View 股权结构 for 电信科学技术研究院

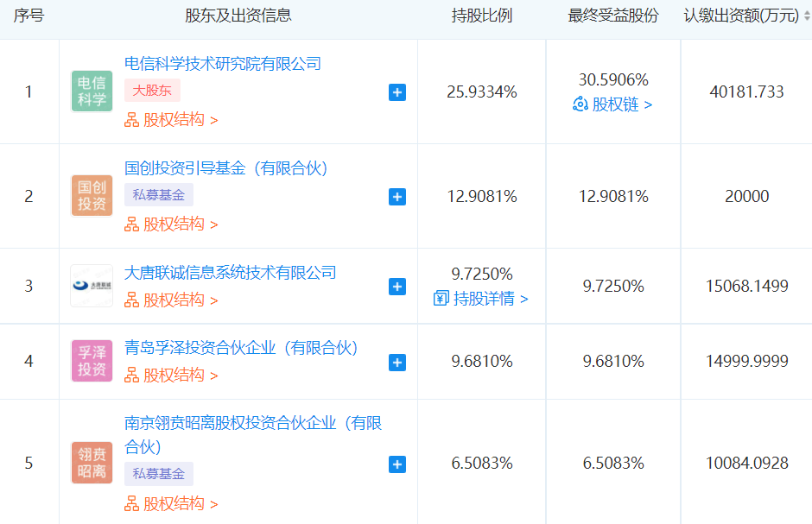[x=171, y=120]
